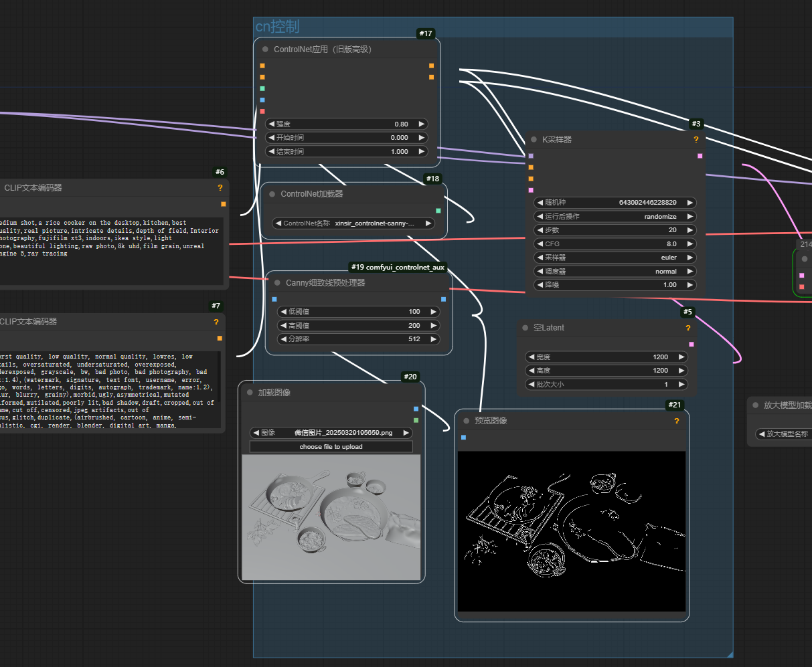Click the blue input port of 预览图像
Screen dimensions: 812x667
463,438
